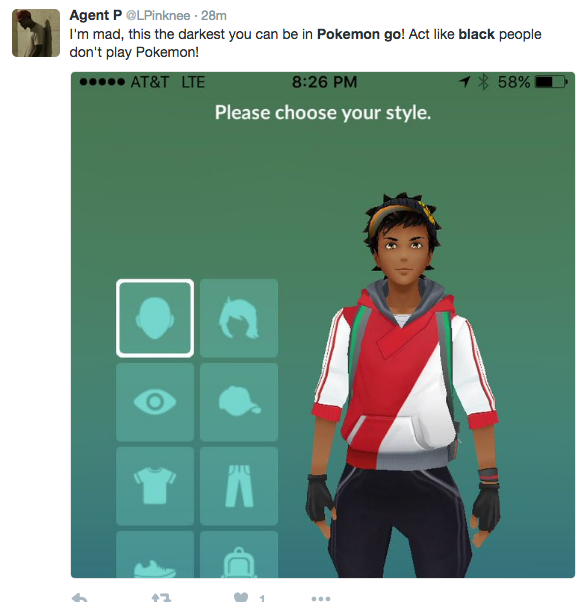Tap the Please choose your style heading
583x602 pixels.
click(323, 112)
